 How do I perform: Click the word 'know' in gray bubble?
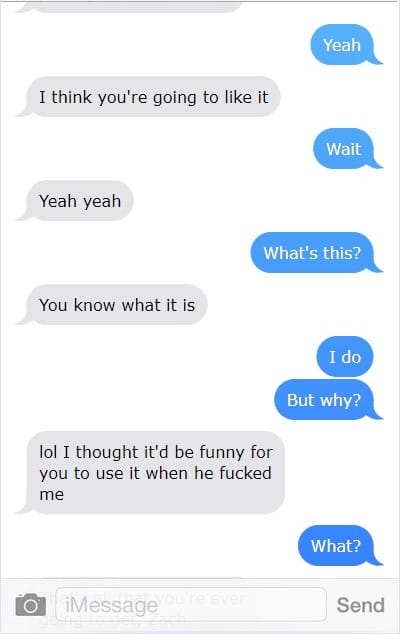(95, 305)
